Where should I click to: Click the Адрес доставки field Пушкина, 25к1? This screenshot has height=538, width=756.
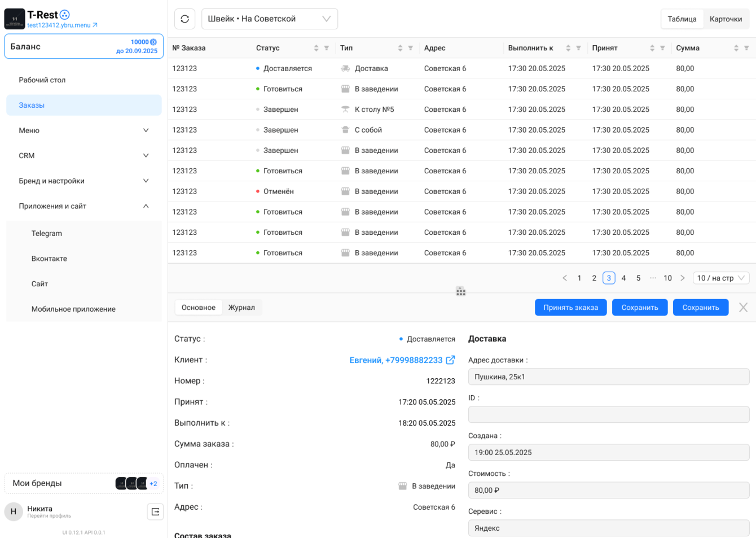[x=609, y=377]
